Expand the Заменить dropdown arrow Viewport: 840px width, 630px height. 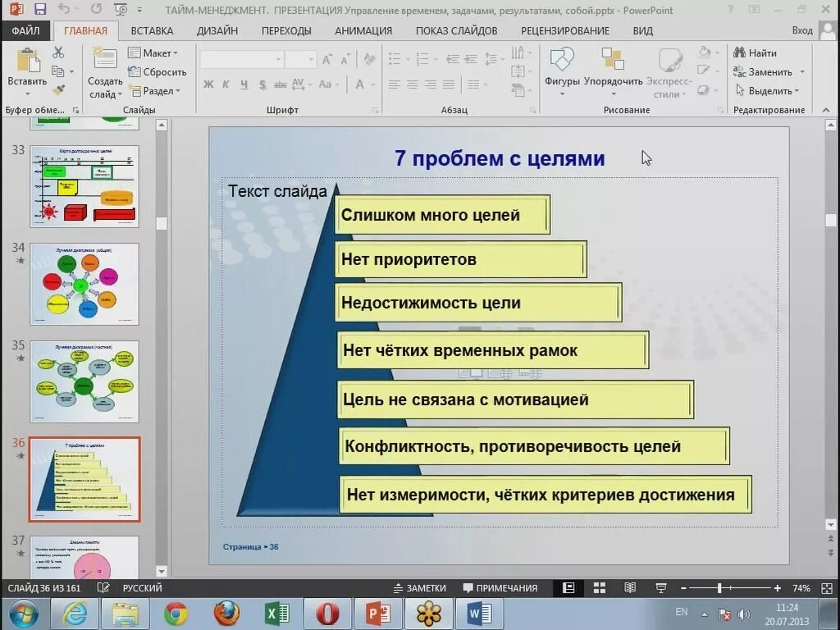tap(802, 72)
